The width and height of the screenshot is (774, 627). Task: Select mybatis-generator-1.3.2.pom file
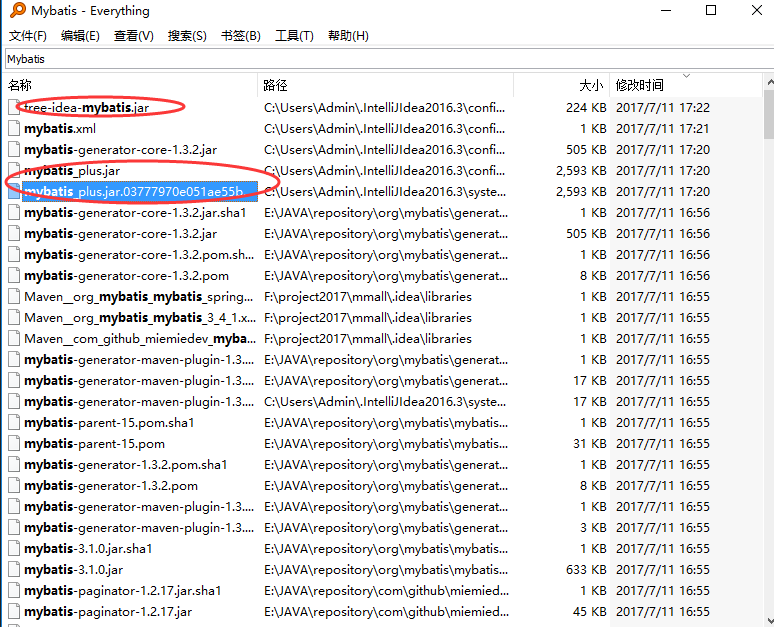click(x=111, y=486)
